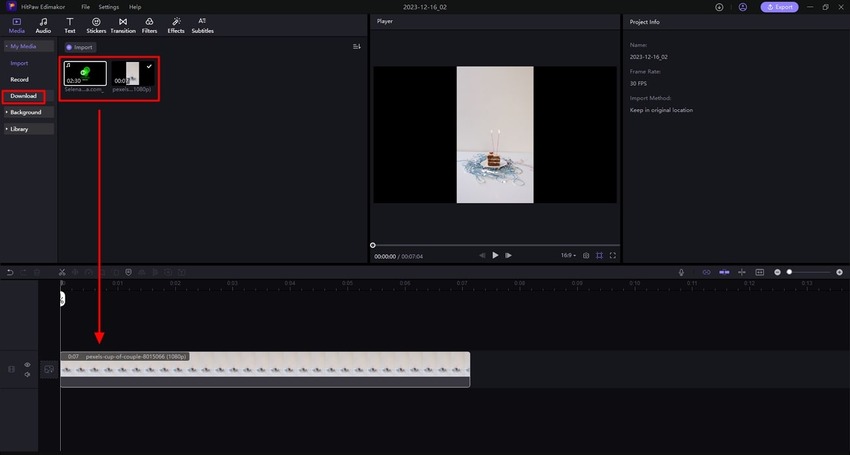Start voice recording with the microphone icon
The height and width of the screenshot is (455, 850).
click(681, 272)
